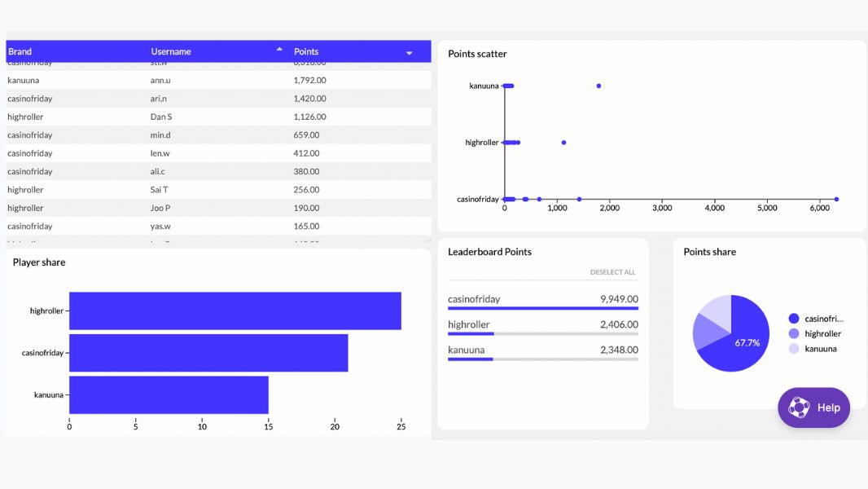This screenshot has height=489, width=868.
Task: Click highroller outlier point in Points scatter
Action: pyautogui.click(x=563, y=143)
